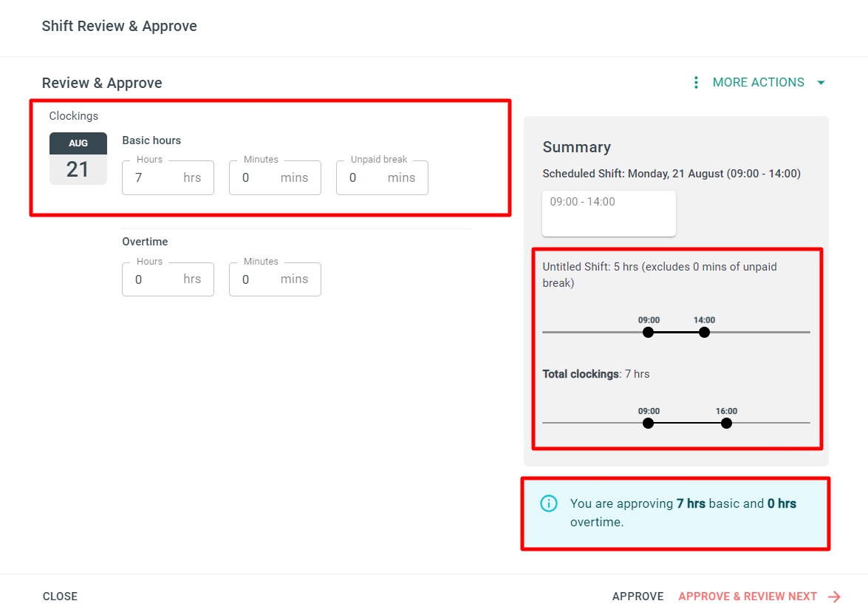Click the info icon in the approval notice

549,503
